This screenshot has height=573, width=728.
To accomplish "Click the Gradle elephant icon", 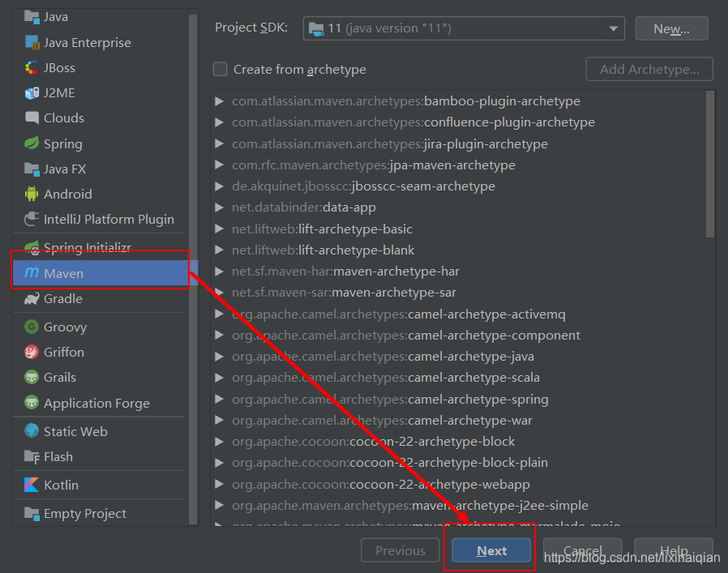I will [32, 298].
